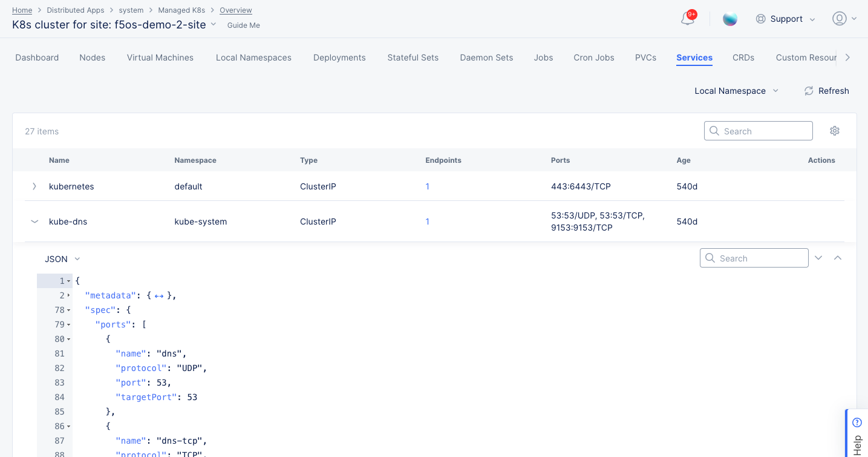Click the colorful sphere icon in the header
868x457 pixels.
click(x=730, y=19)
